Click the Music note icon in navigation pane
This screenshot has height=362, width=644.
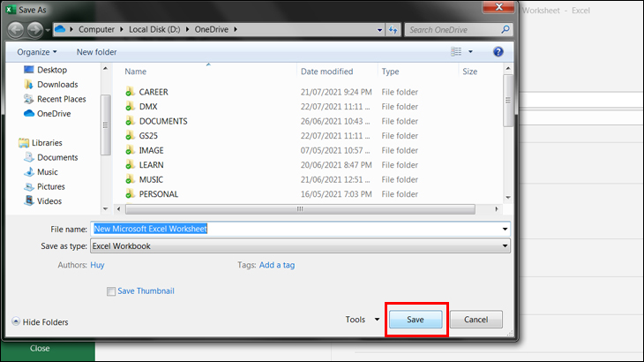click(29, 172)
